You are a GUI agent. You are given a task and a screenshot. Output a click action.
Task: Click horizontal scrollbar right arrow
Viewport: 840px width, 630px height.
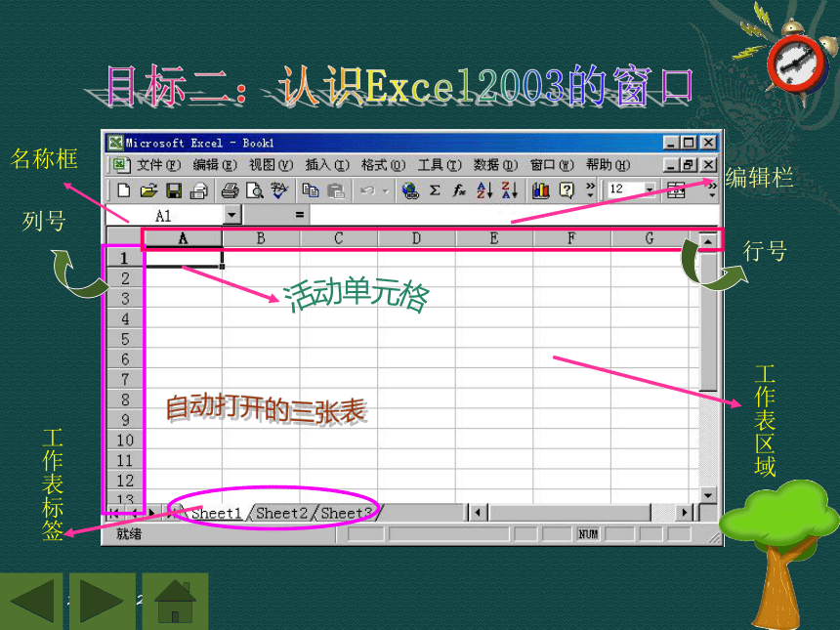(685, 513)
